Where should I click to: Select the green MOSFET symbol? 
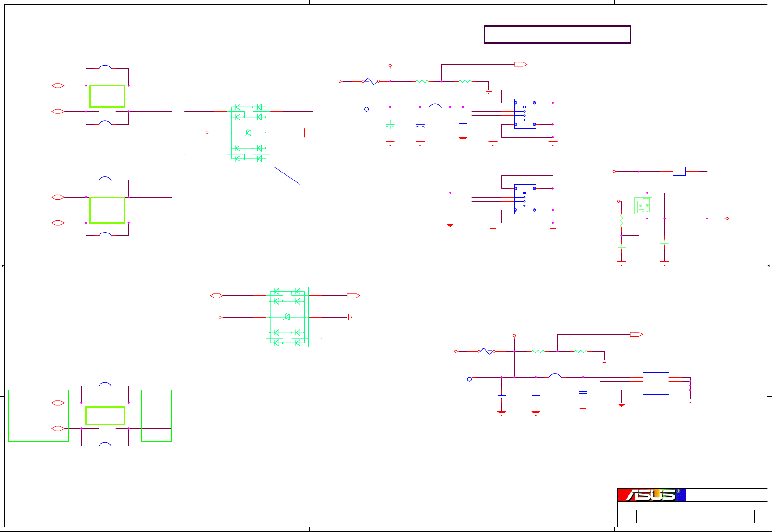[643, 206]
